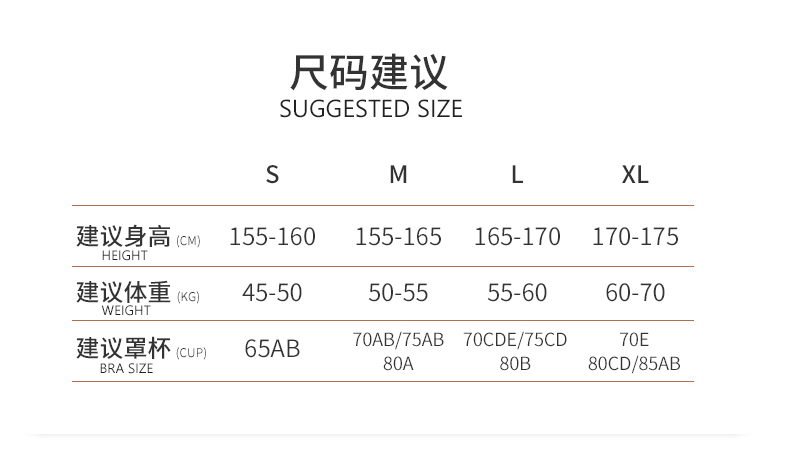Click the 45-50 weight cell

tap(272, 293)
